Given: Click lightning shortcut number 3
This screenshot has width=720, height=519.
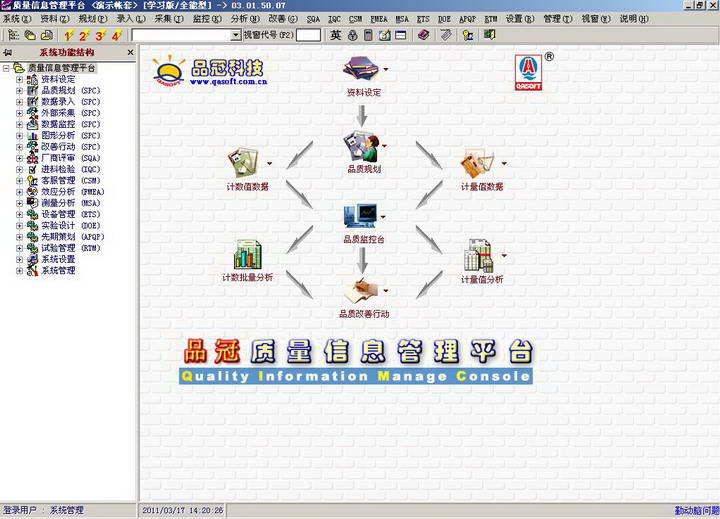Looking at the screenshot, I should coord(100,35).
